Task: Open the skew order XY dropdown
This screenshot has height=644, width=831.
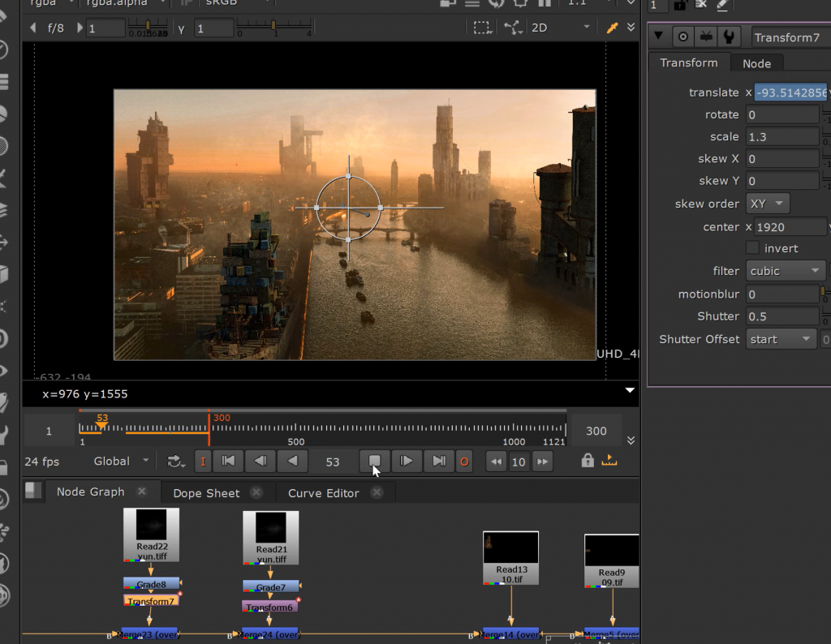Action: [x=768, y=204]
